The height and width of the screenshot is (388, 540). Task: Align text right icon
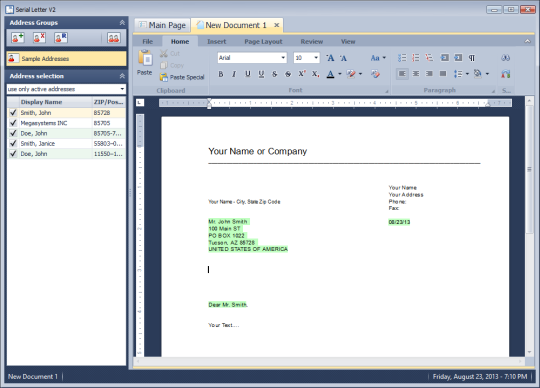pos(429,74)
